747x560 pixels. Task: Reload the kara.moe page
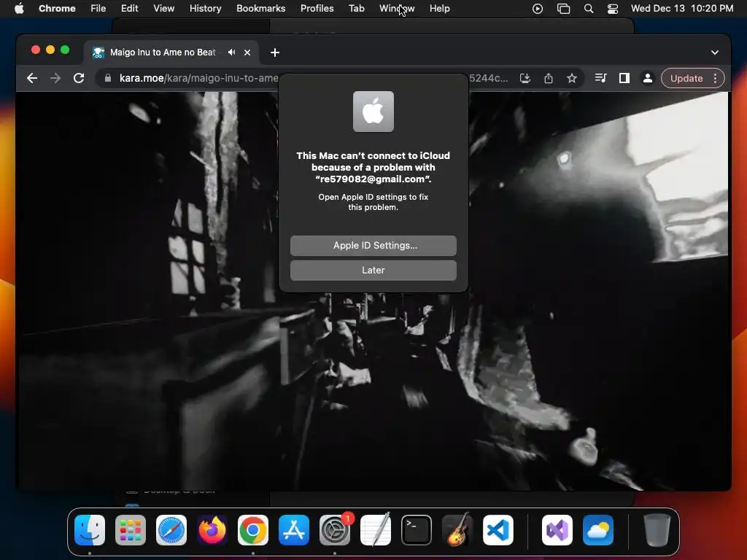click(79, 78)
